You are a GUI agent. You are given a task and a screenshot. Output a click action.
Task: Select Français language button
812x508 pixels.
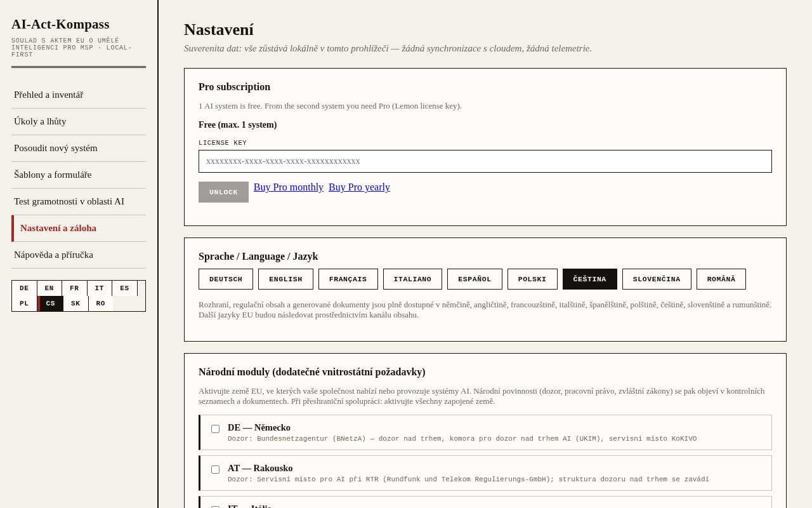(x=348, y=279)
